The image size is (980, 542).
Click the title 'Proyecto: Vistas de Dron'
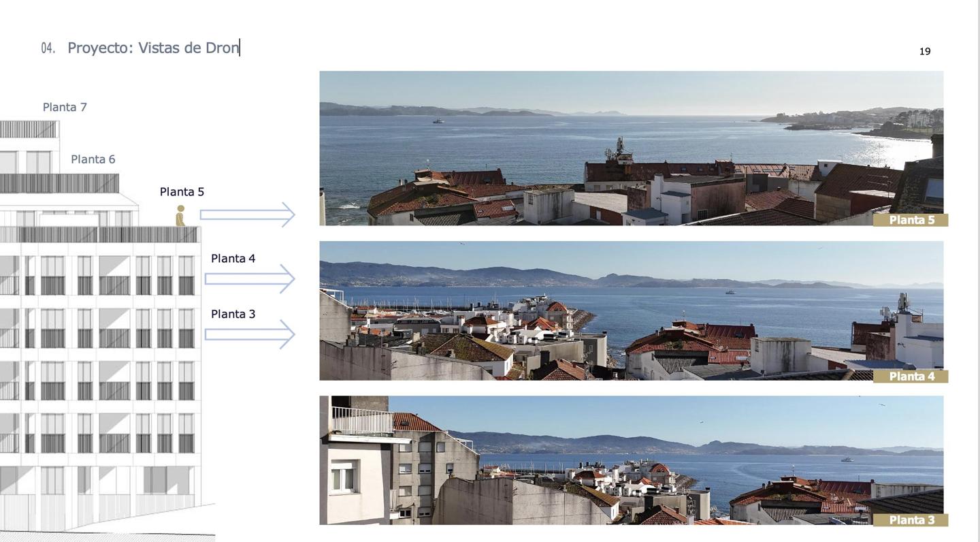point(153,48)
